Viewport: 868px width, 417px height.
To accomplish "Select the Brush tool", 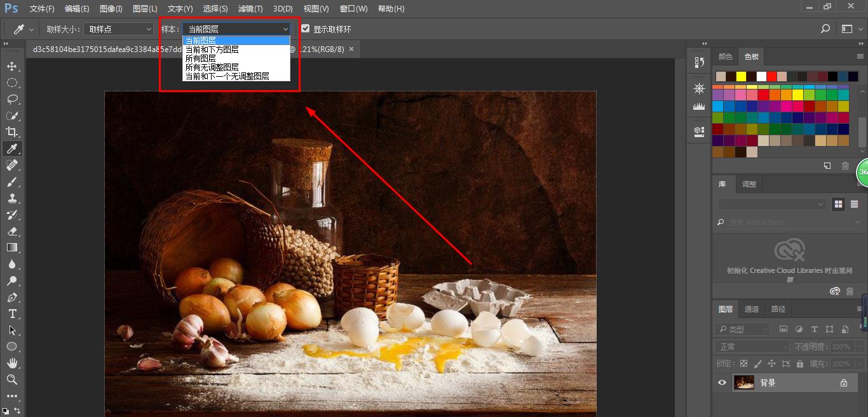I will tap(11, 182).
